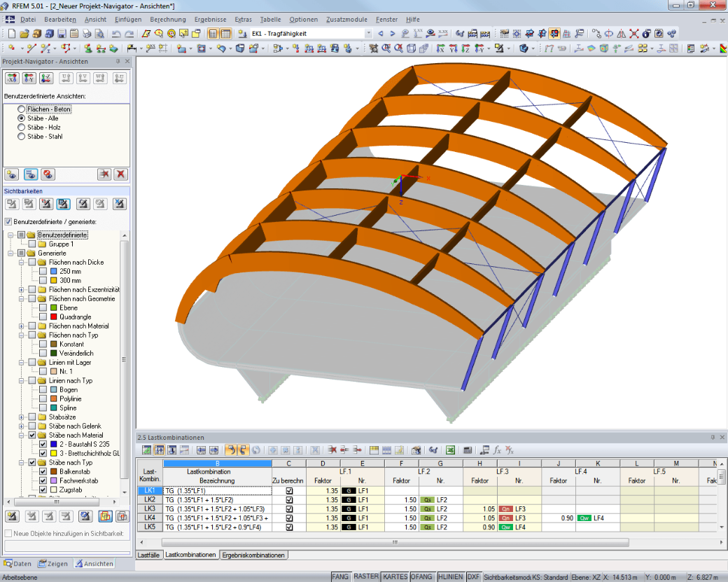
Task: Click the RASTER status bar button
Action: click(366, 576)
